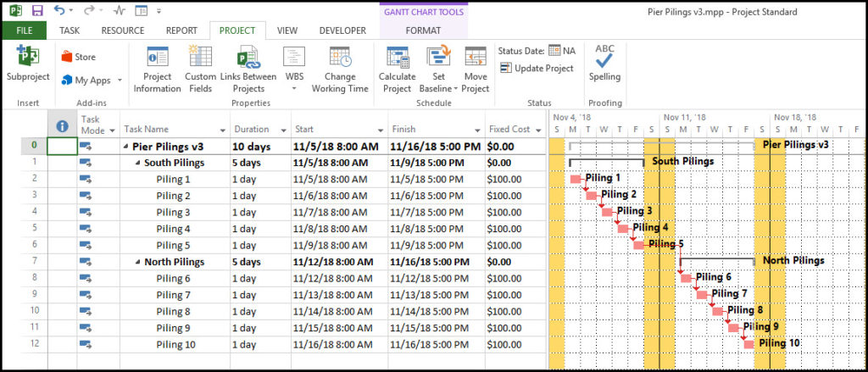868x372 pixels.
Task: Switch to the RESOURCE tab
Action: pos(122,31)
